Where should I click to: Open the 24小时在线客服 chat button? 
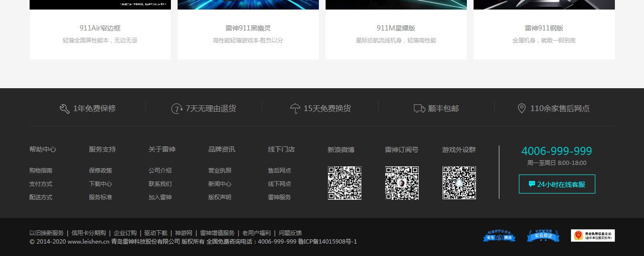[x=557, y=184]
